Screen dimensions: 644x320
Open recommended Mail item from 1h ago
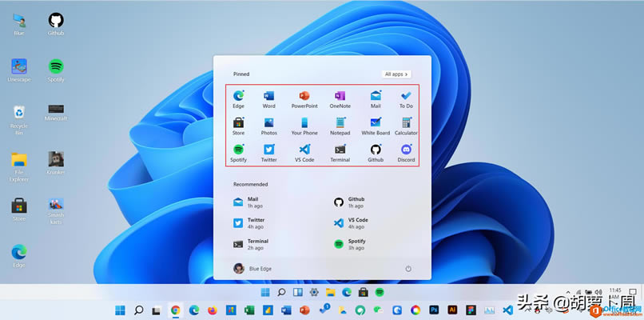coord(248,202)
